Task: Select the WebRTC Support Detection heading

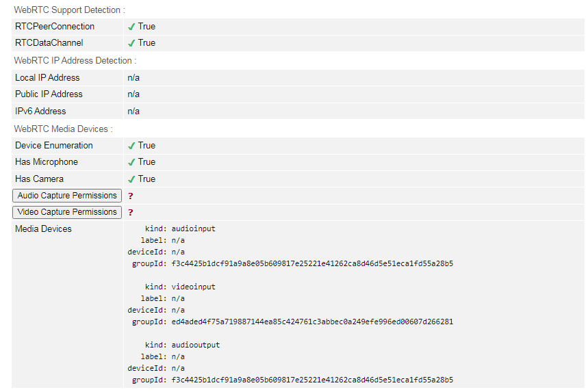Action: [x=69, y=10]
